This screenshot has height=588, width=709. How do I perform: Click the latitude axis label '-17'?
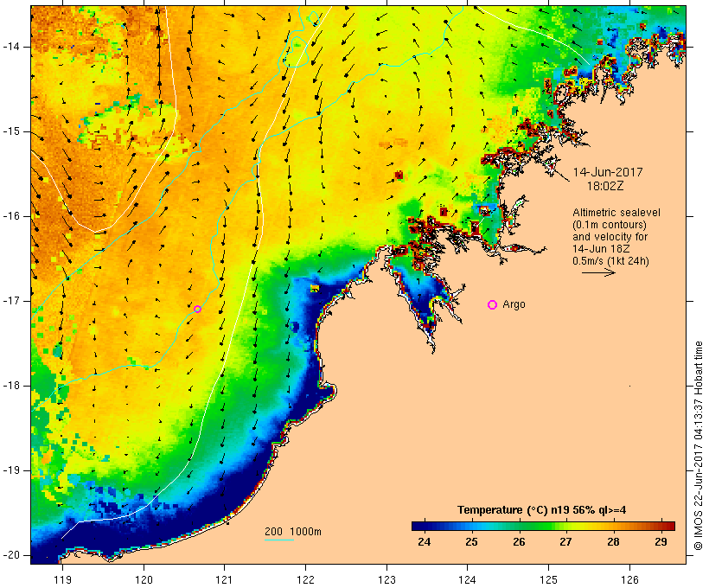[x=11, y=301]
